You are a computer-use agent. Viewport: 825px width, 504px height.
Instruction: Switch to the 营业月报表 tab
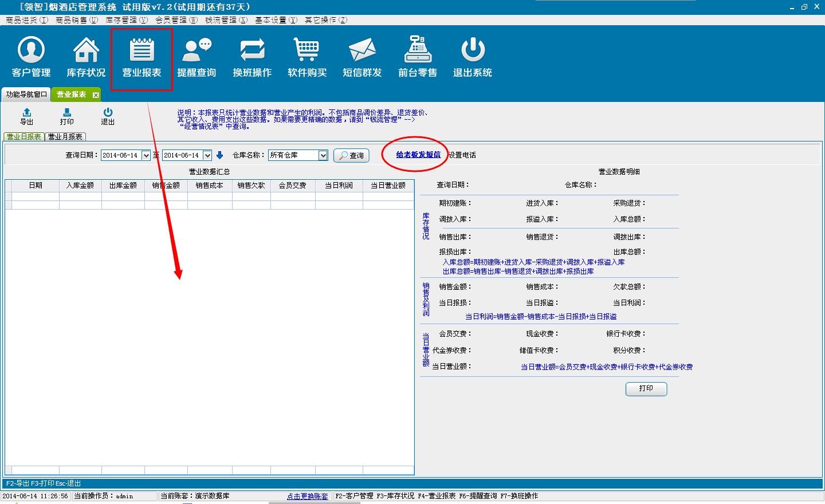coord(65,137)
